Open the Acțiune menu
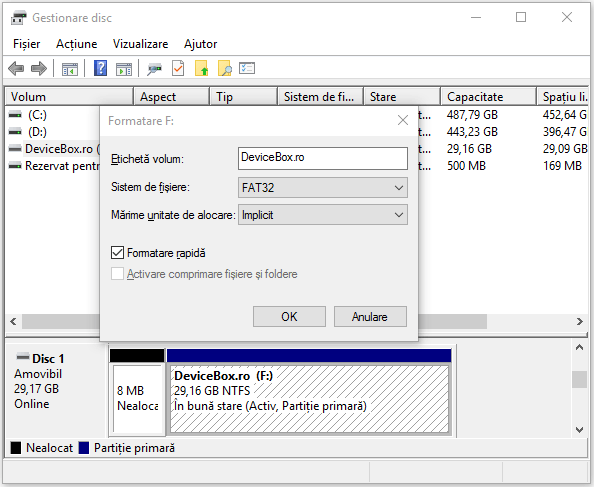594x487 pixels. (x=77, y=44)
